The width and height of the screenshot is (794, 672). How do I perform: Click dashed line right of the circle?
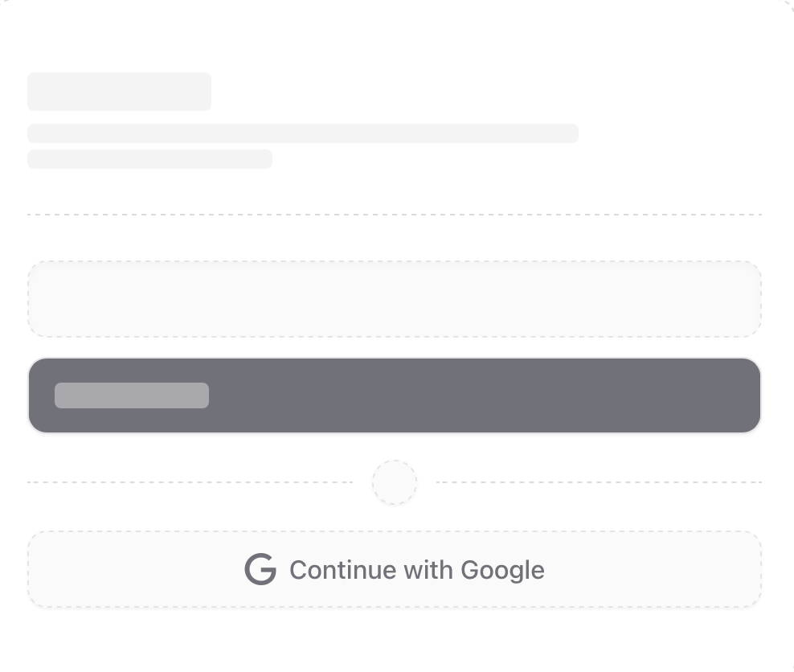[x=599, y=482]
